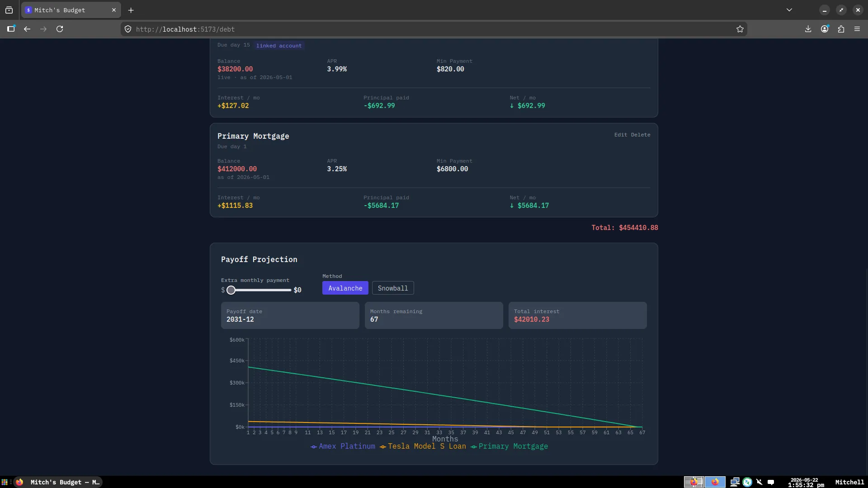Toggle Amex Platinum legend entry
The width and height of the screenshot is (868, 488).
(x=343, y=446)
